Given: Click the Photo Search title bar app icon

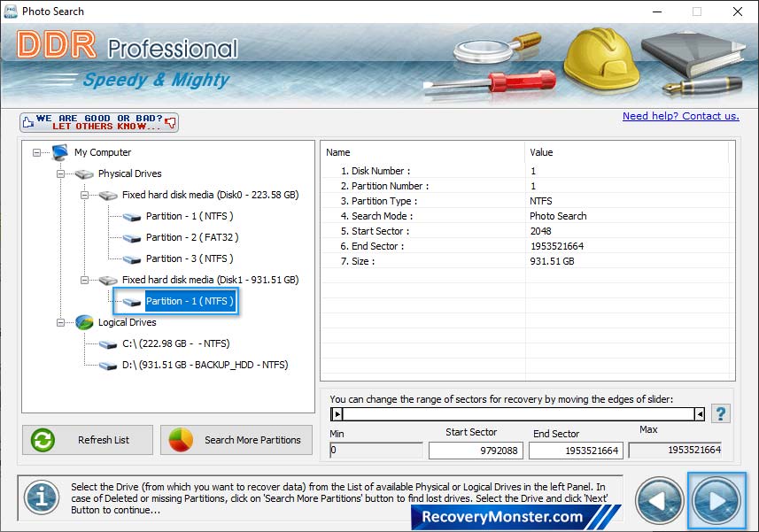Looking at the screenshot, I should tap(10, 12).
